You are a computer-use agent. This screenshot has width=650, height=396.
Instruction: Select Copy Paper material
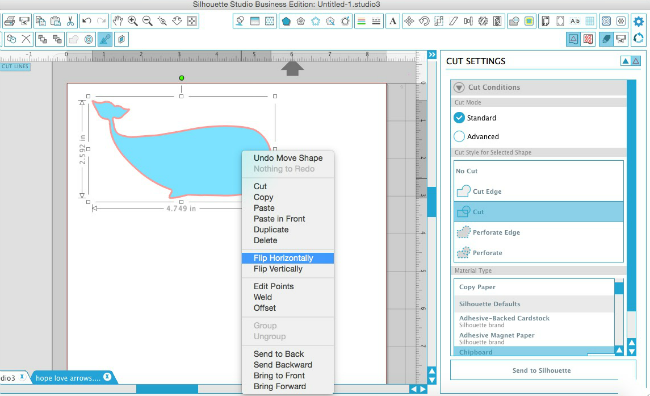point(534,287)
